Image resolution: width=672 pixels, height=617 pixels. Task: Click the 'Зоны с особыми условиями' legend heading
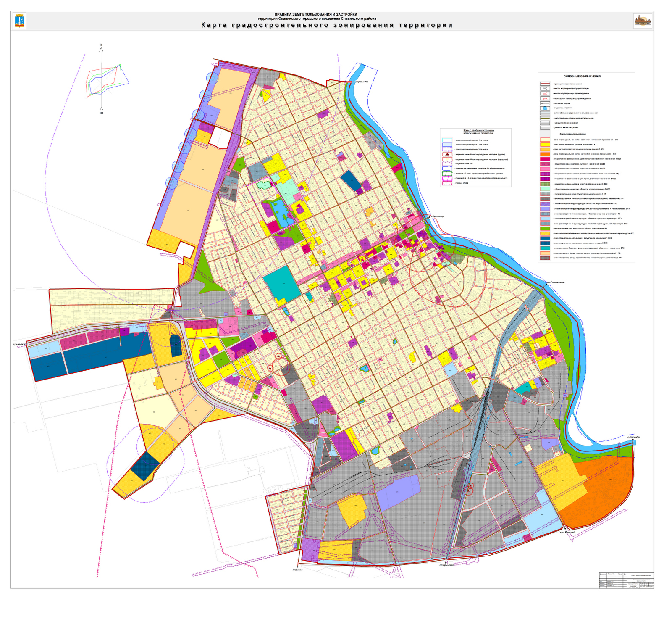479,132
